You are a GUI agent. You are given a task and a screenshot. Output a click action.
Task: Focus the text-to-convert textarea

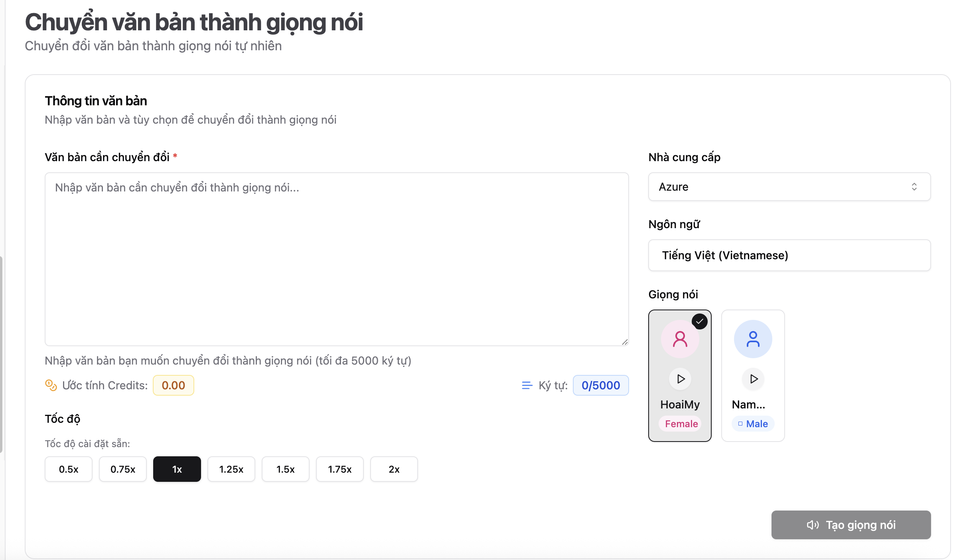[x=337, y=259]
